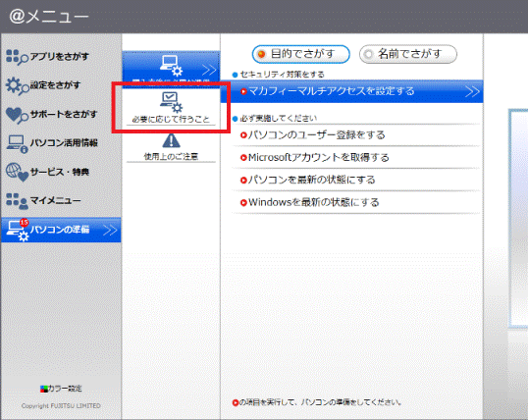The height and width of the screenshot is (420, 528).
Task: Click the 必要に応じて行うこと checklist icon
Action: [171, 102]
